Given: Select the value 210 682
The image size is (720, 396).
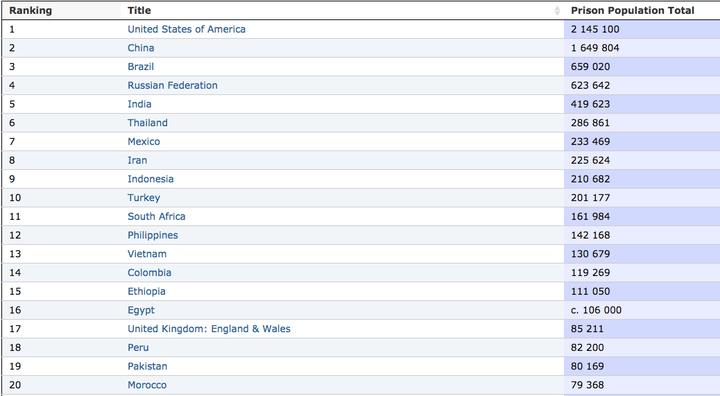Looking at the screenshot, I should (x=591, y=179).
